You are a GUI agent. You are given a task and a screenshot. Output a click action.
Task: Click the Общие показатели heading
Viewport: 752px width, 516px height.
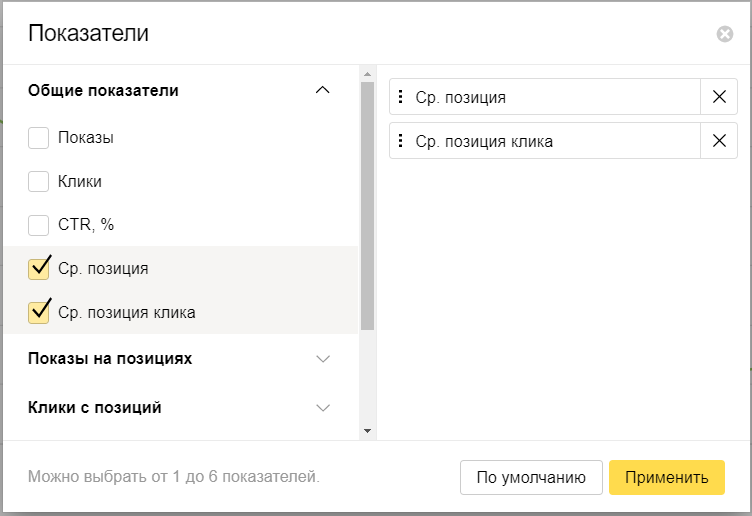click(103, 90)
